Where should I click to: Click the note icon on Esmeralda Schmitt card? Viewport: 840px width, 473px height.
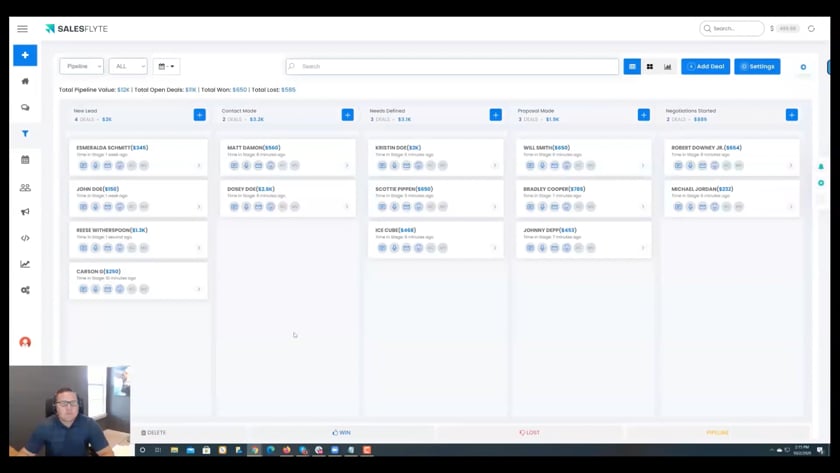(x=84, y=166)
